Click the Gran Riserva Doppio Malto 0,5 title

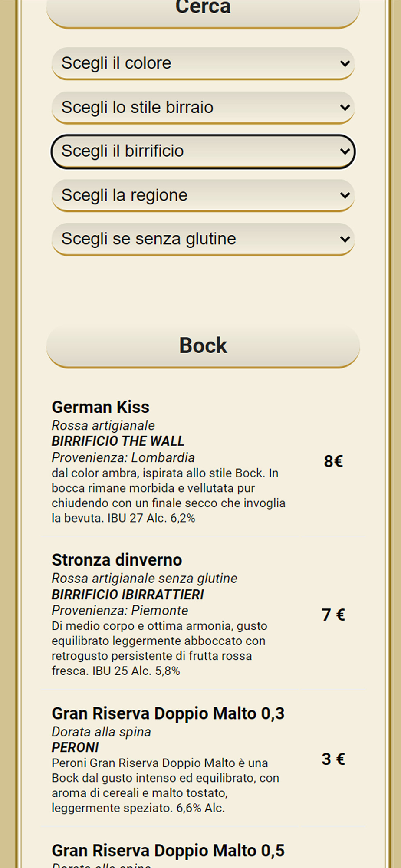[168, 851]
